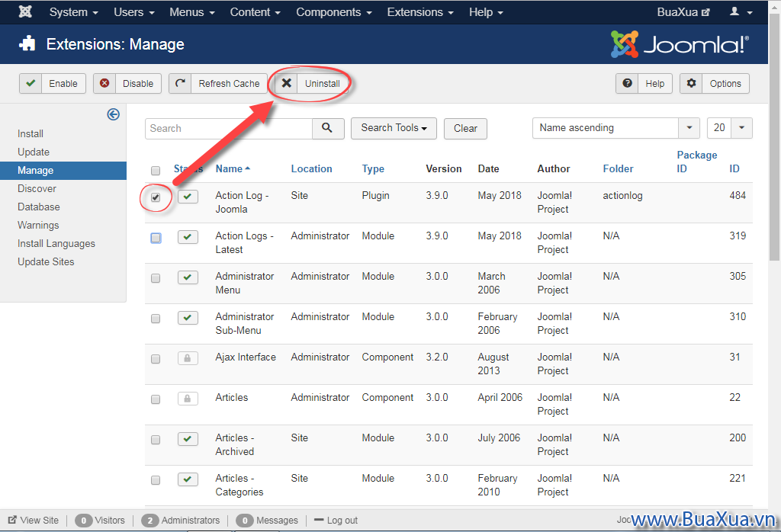The image size is (781, 532).
Task: Check the Action Logs - Latest checkbox
Action: (156, 238)
